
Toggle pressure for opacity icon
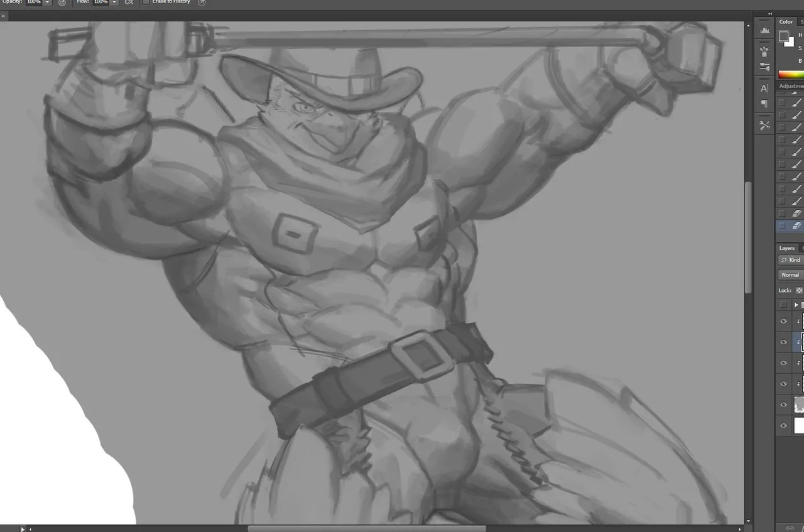click(62, 3)
